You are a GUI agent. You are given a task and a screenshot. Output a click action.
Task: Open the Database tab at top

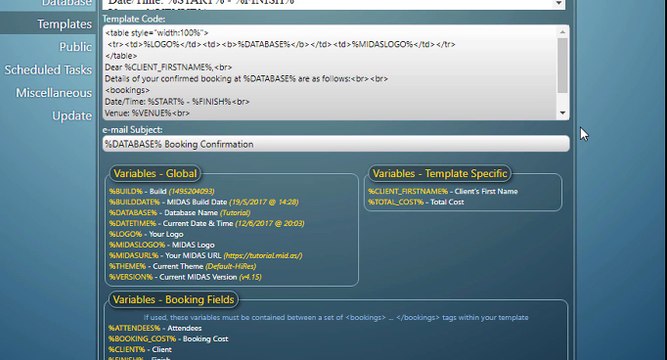[x=66, y=3]
